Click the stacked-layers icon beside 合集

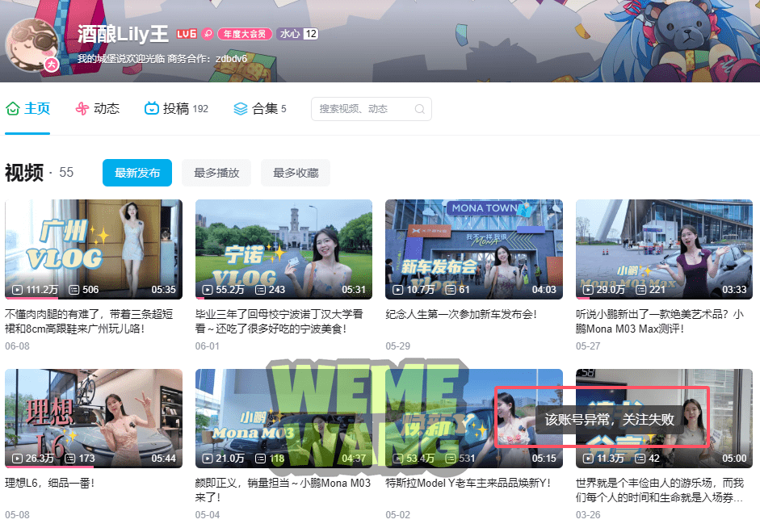coord(241,107)
